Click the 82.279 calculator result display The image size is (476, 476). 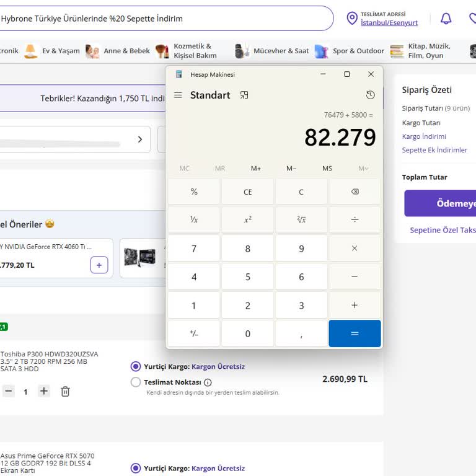pos(340,137)
